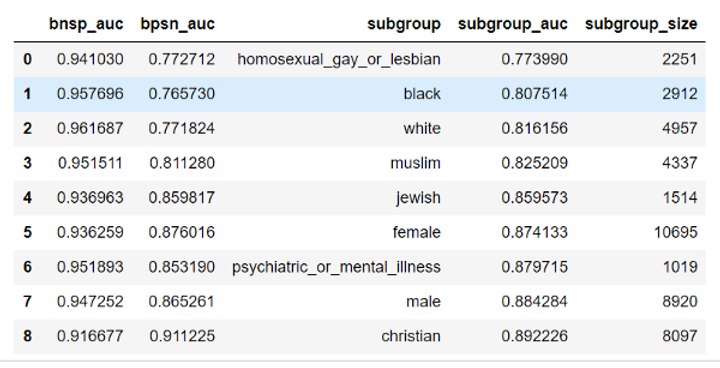Click the bnsp_auc column header
720x368 pixels.
coord(86,24)
